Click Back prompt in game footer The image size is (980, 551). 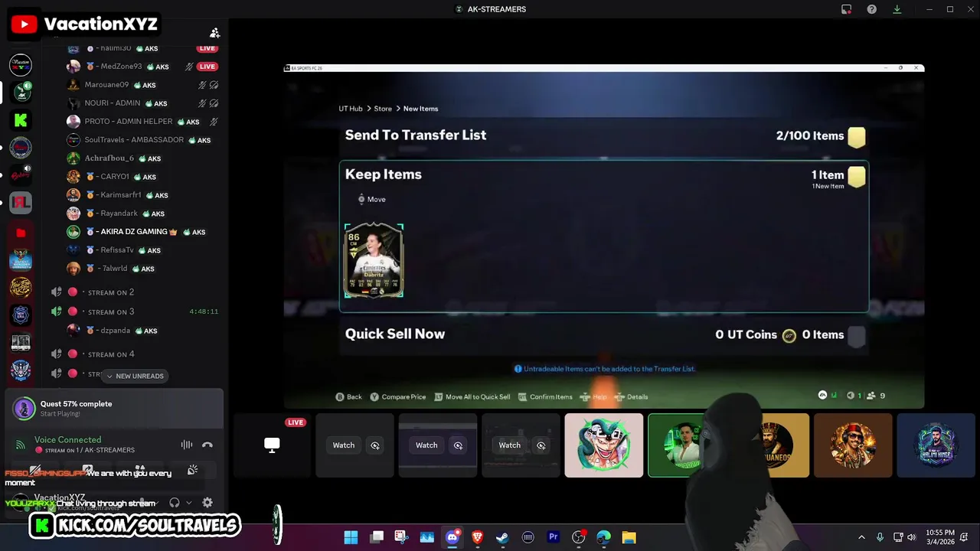tap(348, 396)
